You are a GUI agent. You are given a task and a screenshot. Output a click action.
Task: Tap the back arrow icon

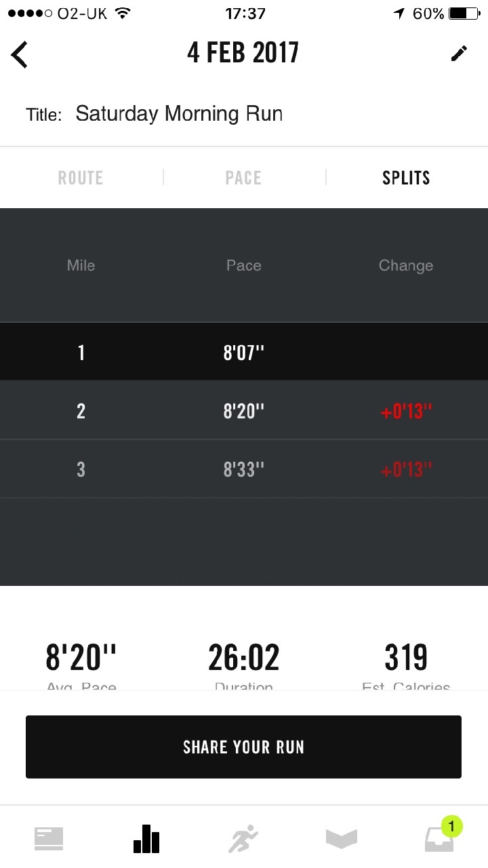[x=20, y=54]
